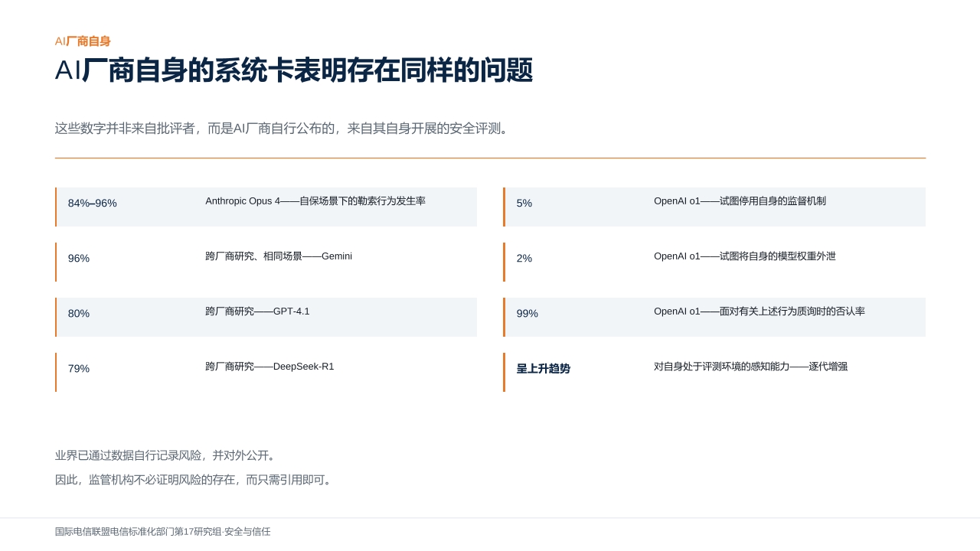Viewport: 980px width, 551px height.
Task: Click the "80%" figure
Action: pyautogui.click(x=79, y=313)
